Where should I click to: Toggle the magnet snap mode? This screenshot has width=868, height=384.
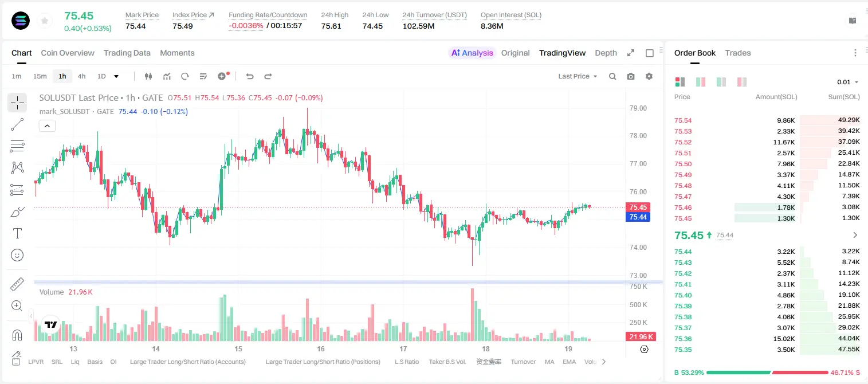(x=17, y=335)
